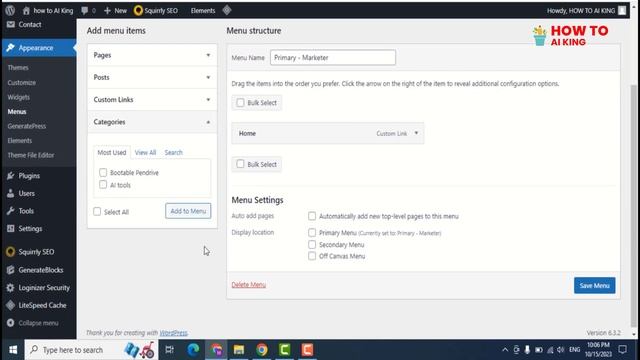Click the Squirrly SEO admin bar icon
Image resolution: width=640 pixels, height=360 pixels.
(138, 11)
